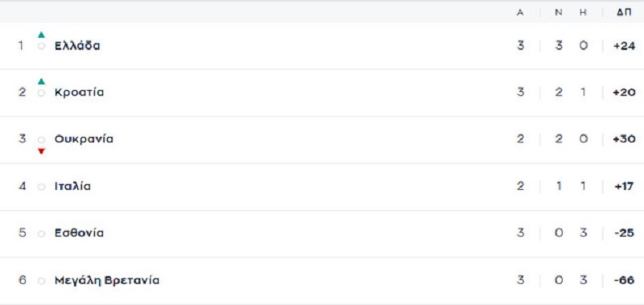Click the -66 point difference value
Screen dimensions: 644x305
tap(625, 280)
